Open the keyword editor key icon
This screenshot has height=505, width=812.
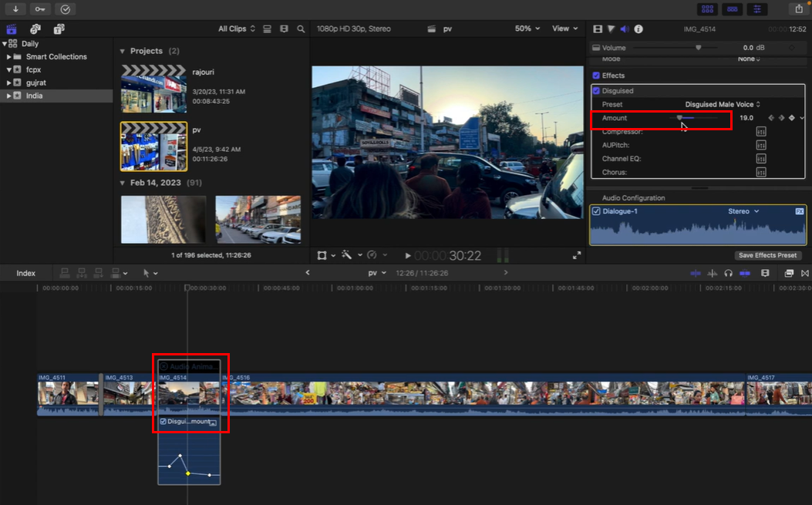(40, 8)
